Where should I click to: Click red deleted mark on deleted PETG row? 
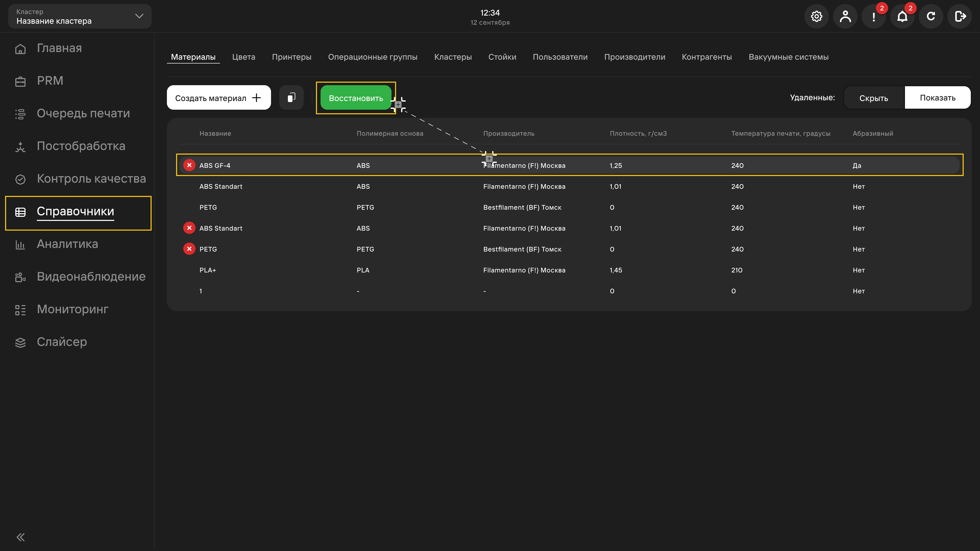[189, 249]
